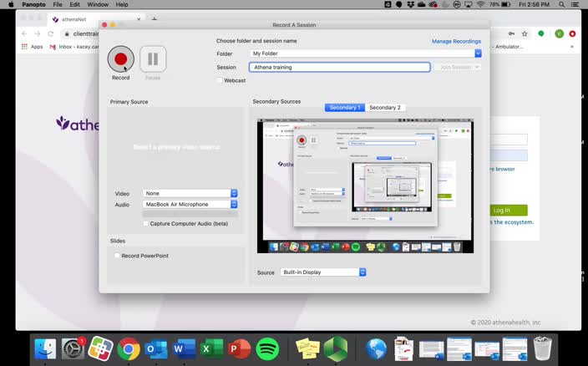Open Stickies notes in the dock
Viewport: 588px width, 366px height.
click(x=307, y=348)
